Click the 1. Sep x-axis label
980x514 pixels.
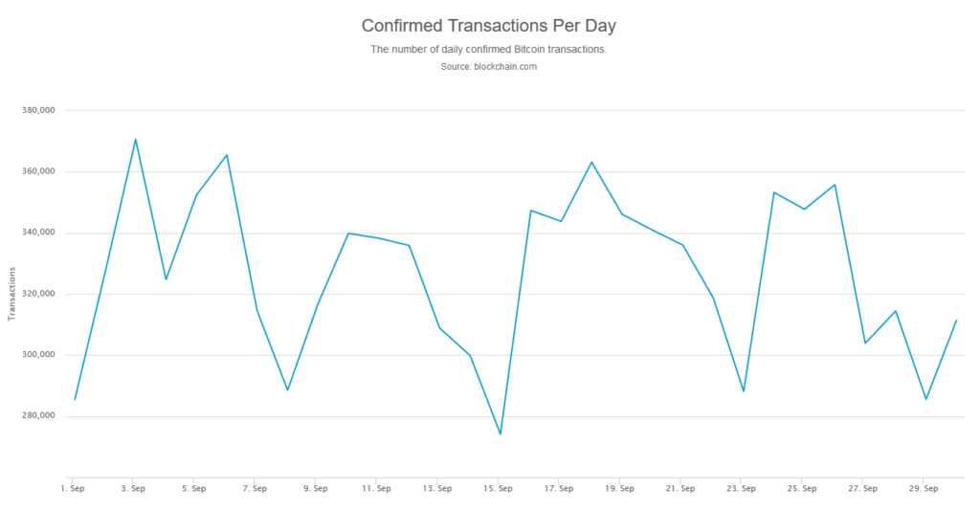coord(72,488)
